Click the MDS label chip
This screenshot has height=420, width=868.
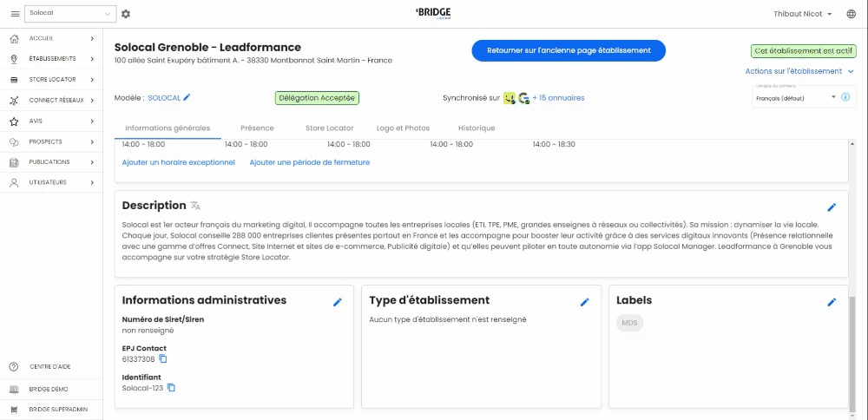(x=629, y=323)
